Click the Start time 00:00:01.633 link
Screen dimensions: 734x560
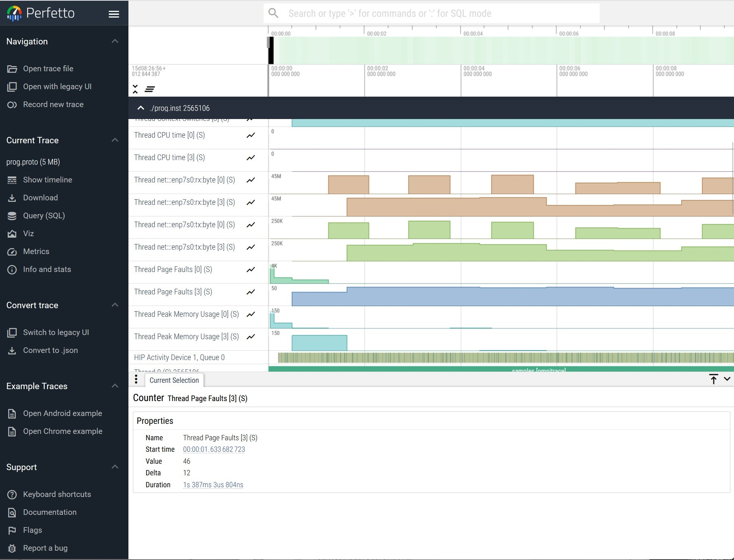pos(214,450)
